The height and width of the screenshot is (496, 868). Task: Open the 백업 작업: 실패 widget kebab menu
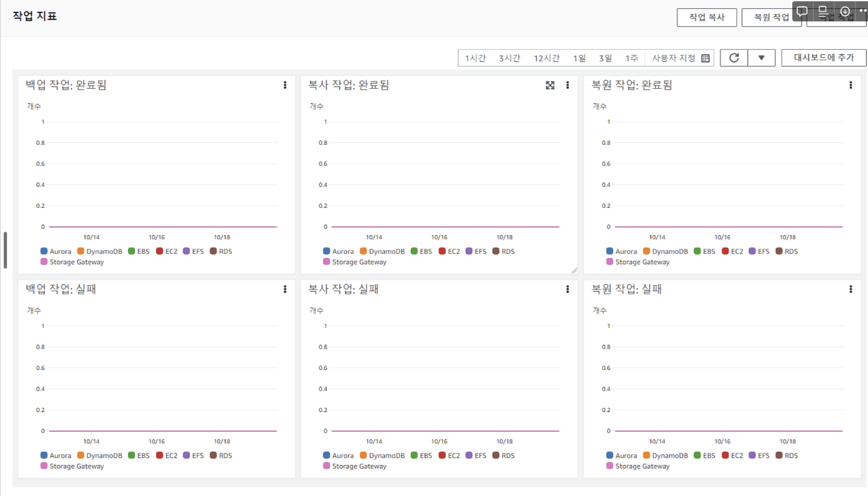(x=285, y=289)
